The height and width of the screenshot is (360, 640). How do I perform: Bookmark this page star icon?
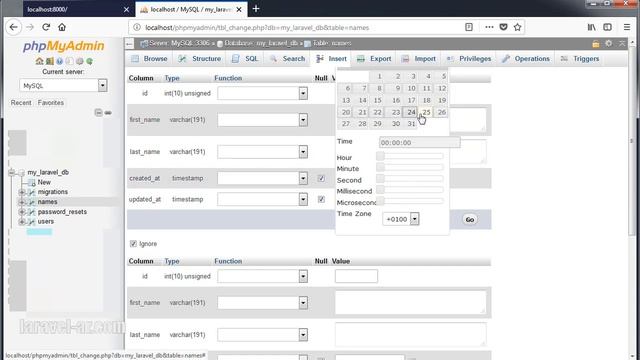518,27
